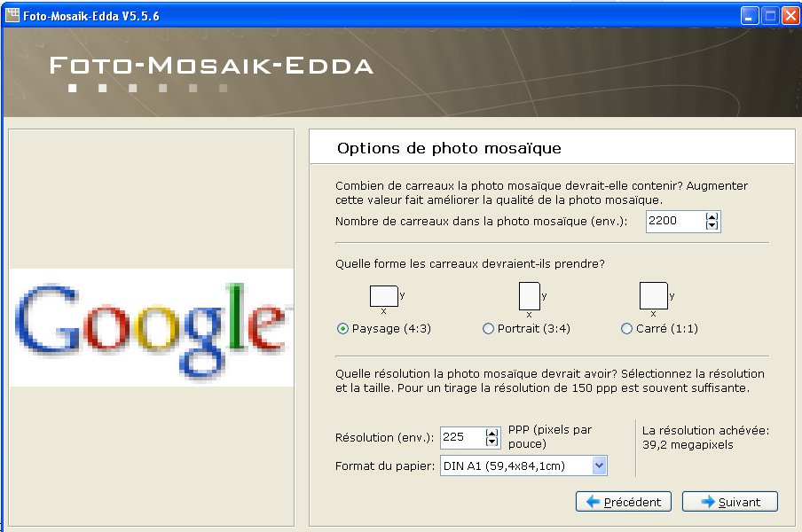
Task: Choose the Portrait (3:4) tile shape
Action: tap(489, 329)
